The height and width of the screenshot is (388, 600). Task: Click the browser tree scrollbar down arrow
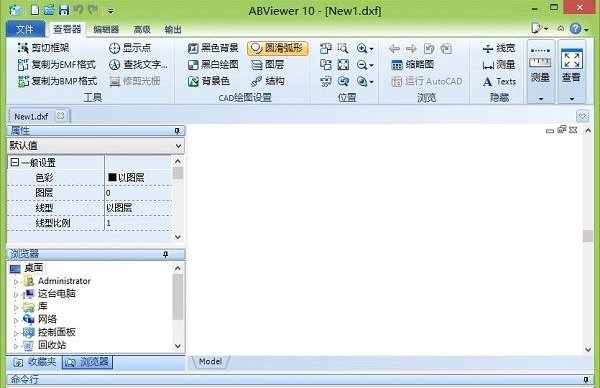point(178,346)
